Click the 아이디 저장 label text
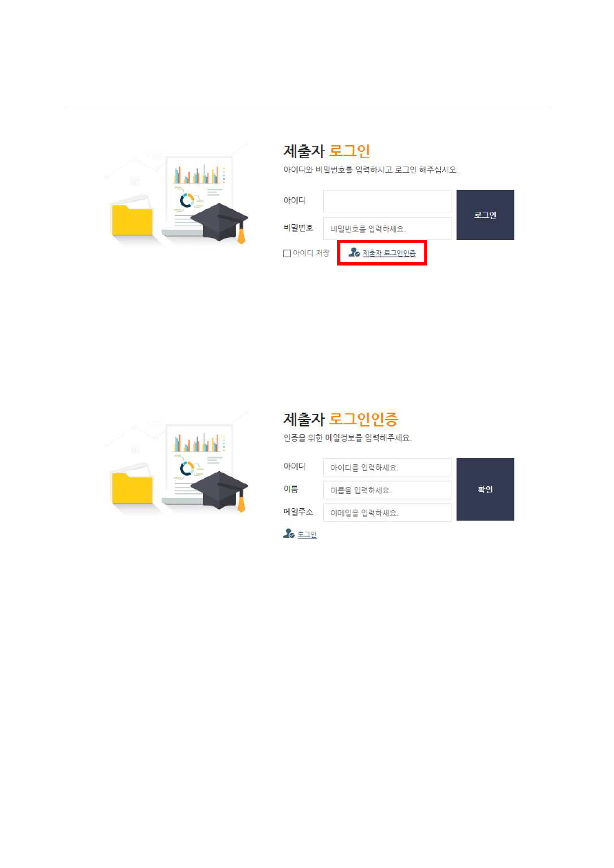This screenshot has width=614, height=868. pos(311,253)
